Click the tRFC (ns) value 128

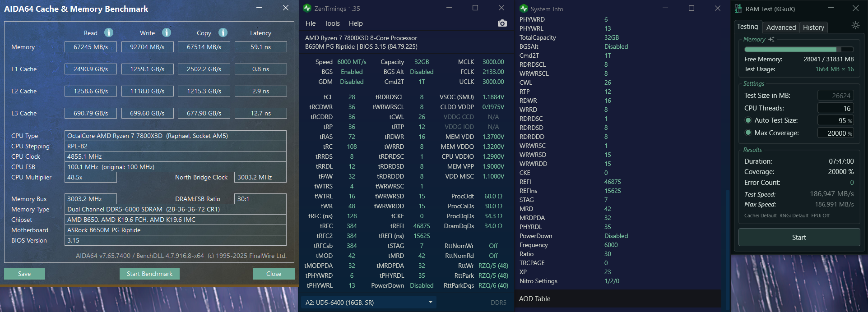(x=352, y=216)
